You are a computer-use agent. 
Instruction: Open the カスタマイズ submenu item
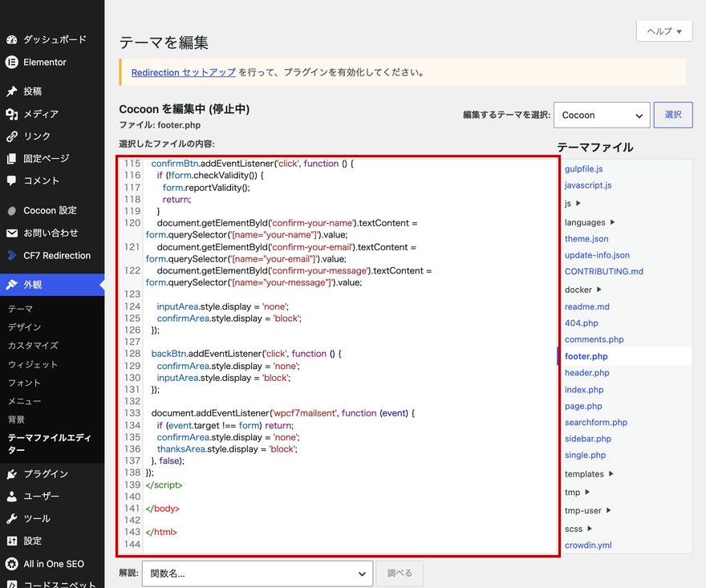click(x=33, y=346)
